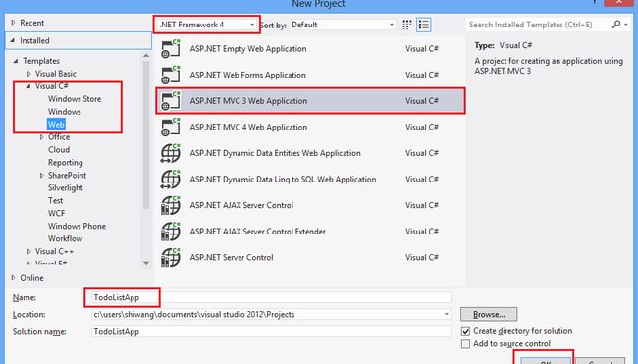Select ASP.NET AJAX Server Control Extender text
The image size is (638, 364).
(257, 231)
